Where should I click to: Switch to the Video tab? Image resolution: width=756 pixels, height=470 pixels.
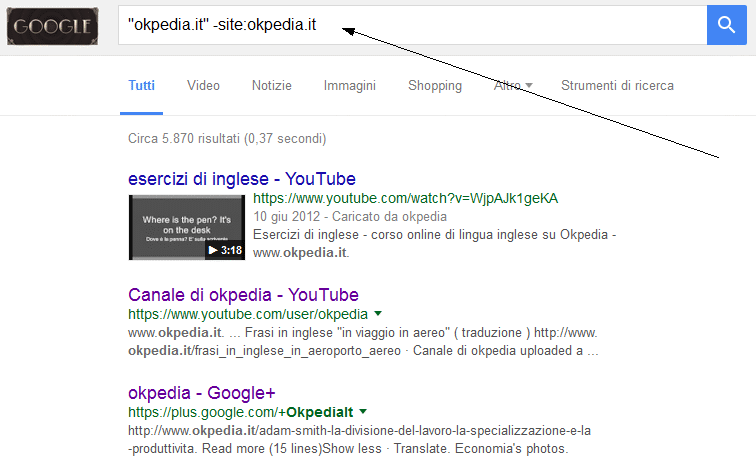click(x=203, y=85)
